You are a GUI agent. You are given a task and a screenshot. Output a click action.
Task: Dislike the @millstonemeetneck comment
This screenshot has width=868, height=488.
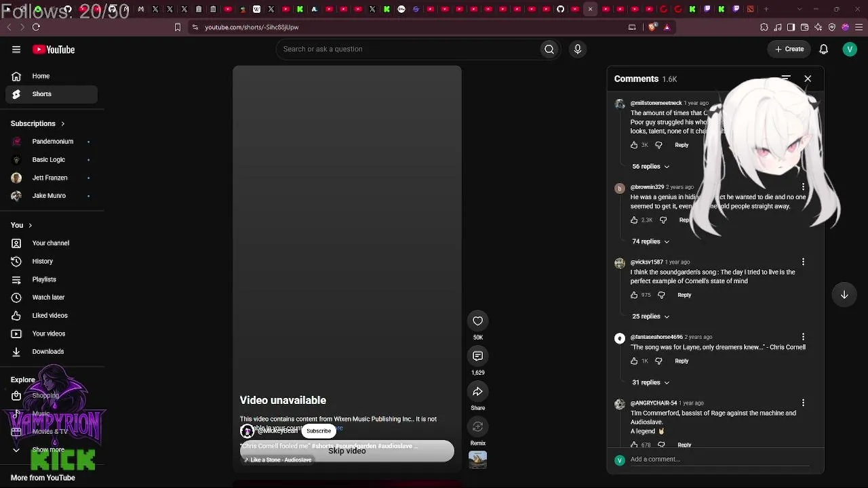658,145
